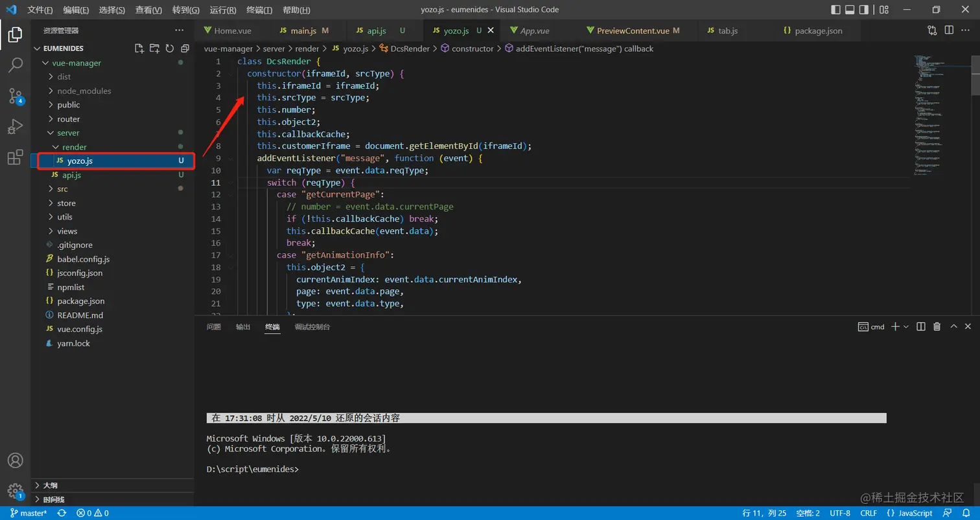Switch to the 调试控制台 panel tab
Image resolution: width=980 pixels, height=520 pixels.
click(x=312, y=327)
